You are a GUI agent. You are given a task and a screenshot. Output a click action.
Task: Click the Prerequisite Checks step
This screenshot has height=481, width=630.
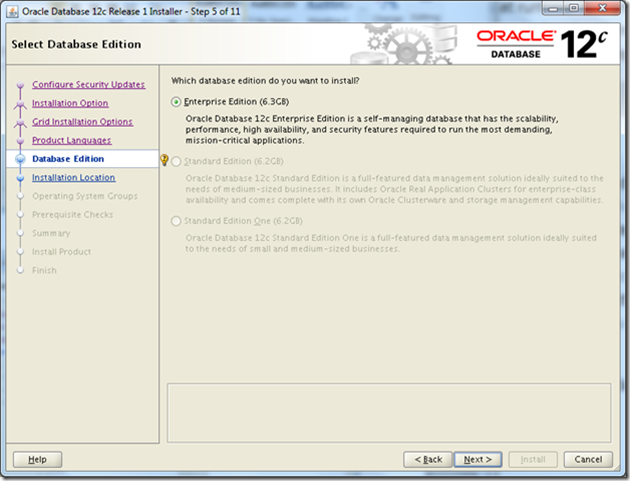pyautogui.click(x=73, y=215)
